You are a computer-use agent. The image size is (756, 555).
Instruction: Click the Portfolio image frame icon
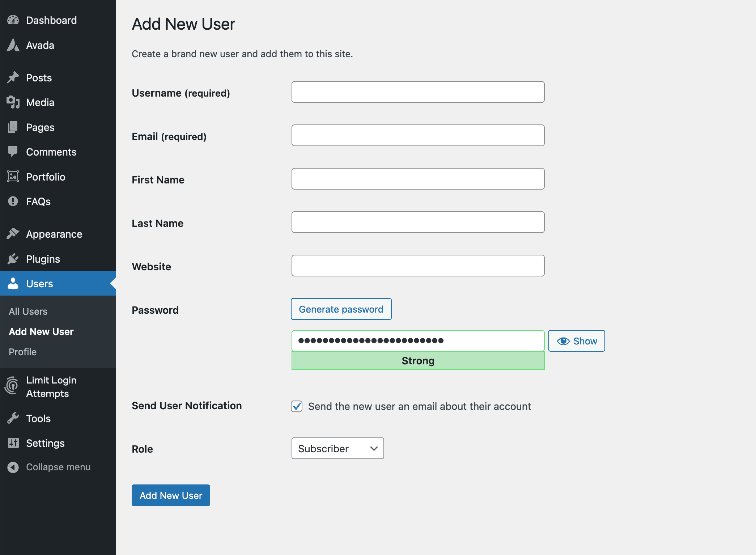(13, 177)
